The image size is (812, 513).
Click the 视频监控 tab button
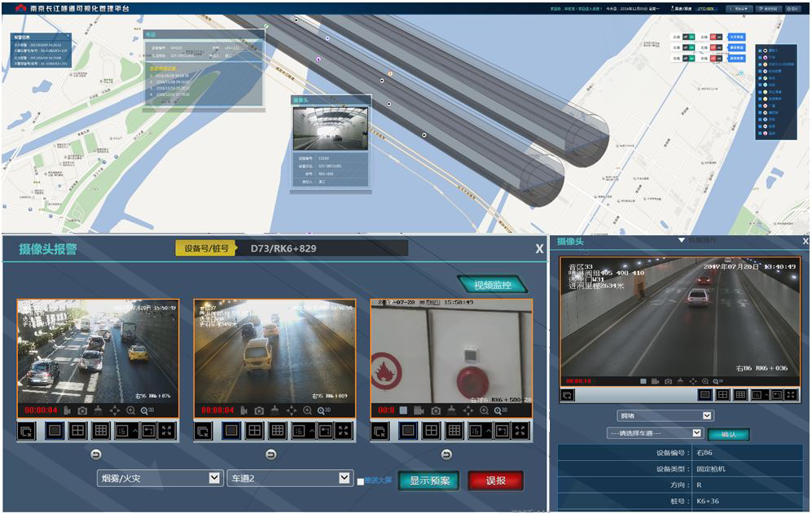point(491,284)
